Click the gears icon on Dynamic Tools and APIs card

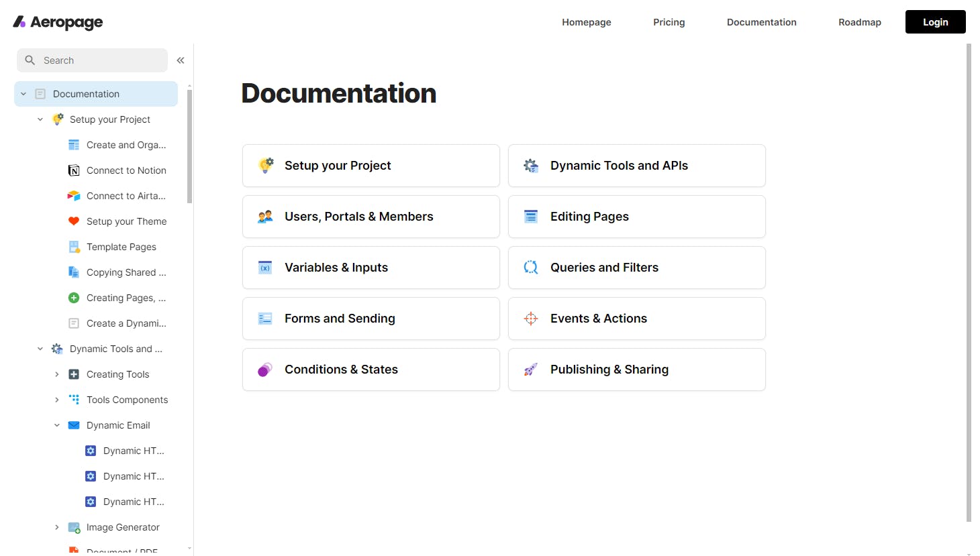pyautogui.click(x=531, y=166)
